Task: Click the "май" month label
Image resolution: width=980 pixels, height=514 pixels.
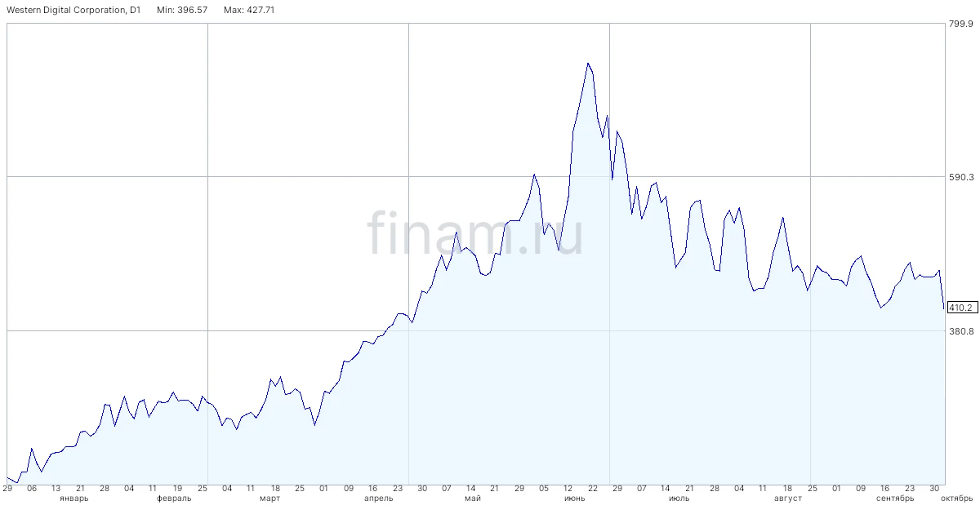Action: (x=472, y=498)
